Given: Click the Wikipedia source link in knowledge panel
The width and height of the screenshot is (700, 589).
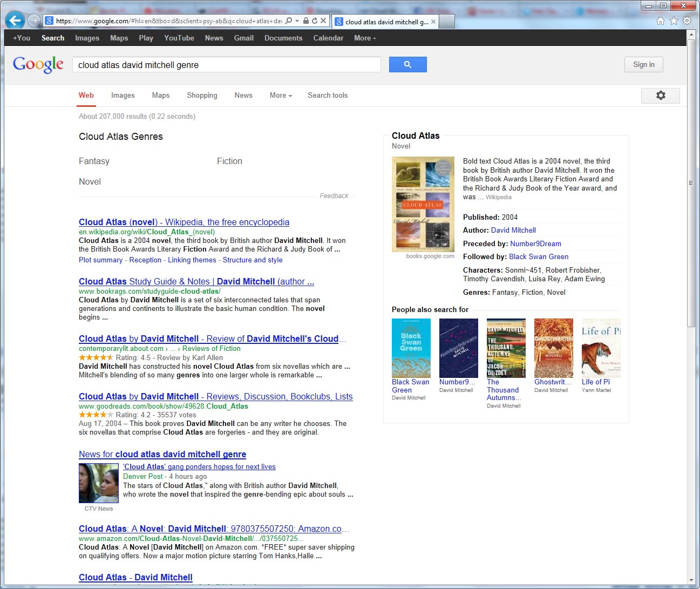Looking at the screenshot, I should click(x=499, y=198).
